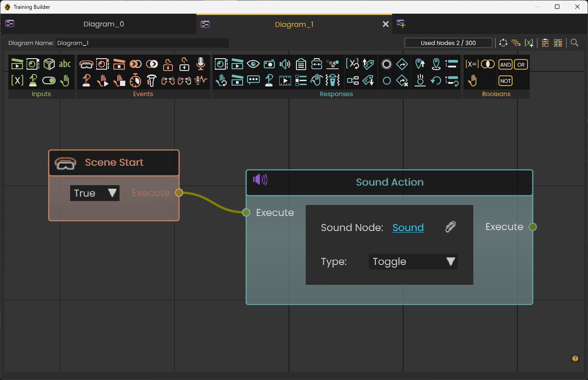Click the Diagram Name input field
The height and width of the screenshot is (380, 588).
pos(142,43)
